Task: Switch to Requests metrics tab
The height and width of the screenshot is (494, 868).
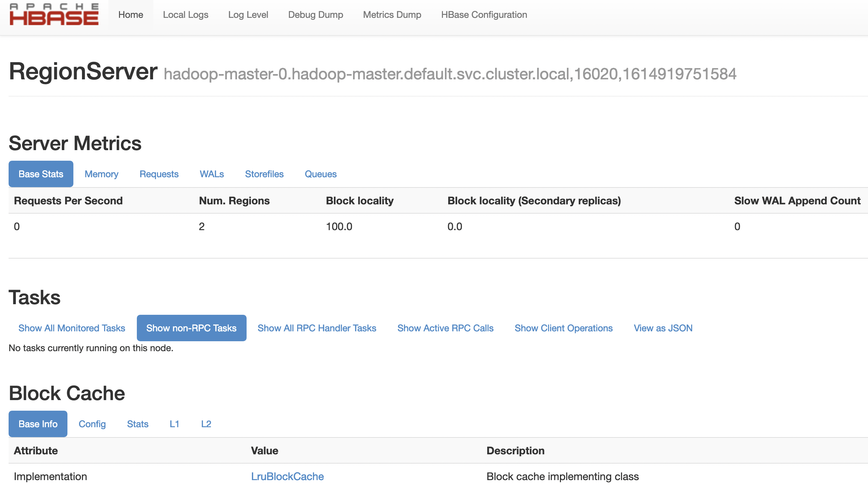Action: click(x=159, y=174)
